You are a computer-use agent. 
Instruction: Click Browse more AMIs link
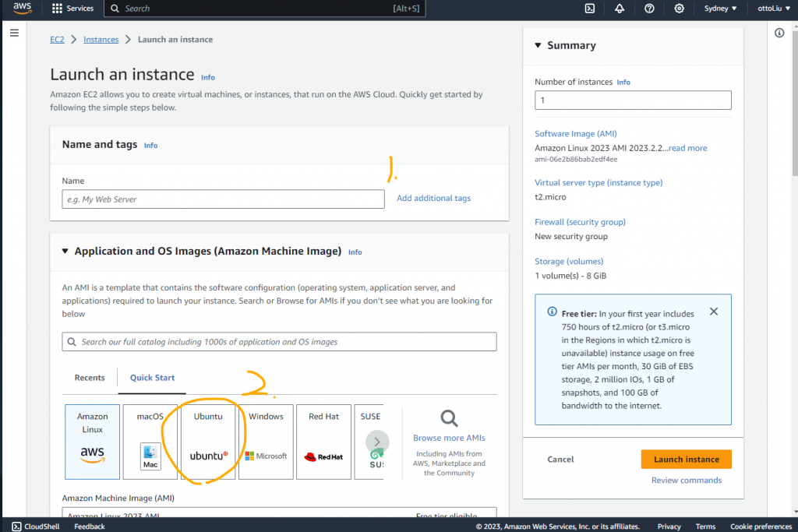click(449, 438)
